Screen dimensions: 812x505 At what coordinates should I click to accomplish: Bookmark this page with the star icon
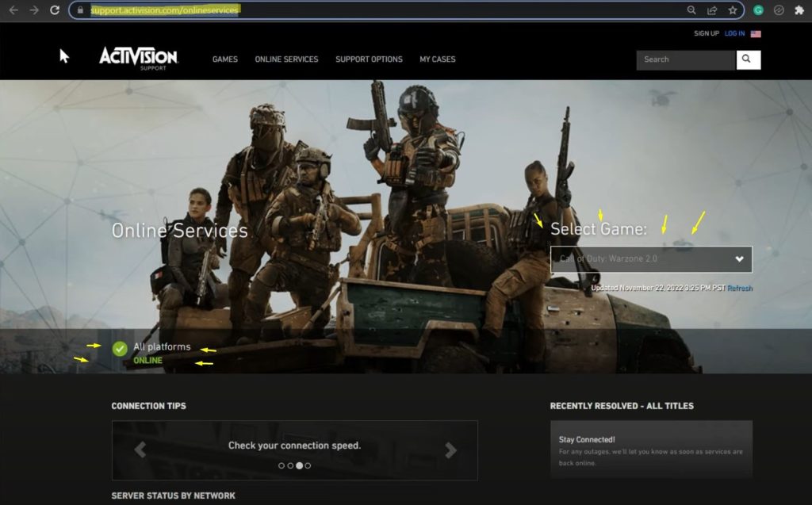pos(732,10)
